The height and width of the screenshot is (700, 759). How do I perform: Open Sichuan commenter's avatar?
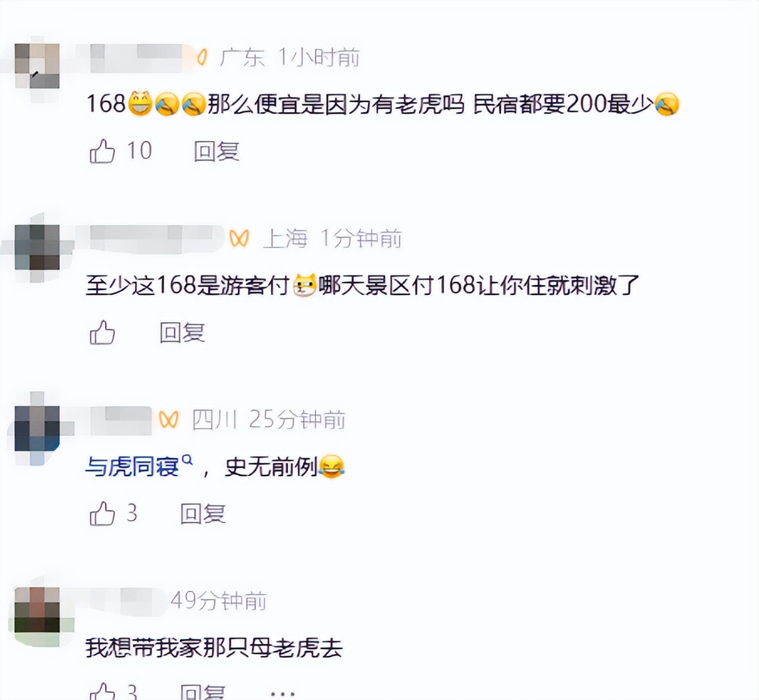click(x=37, y=429)
